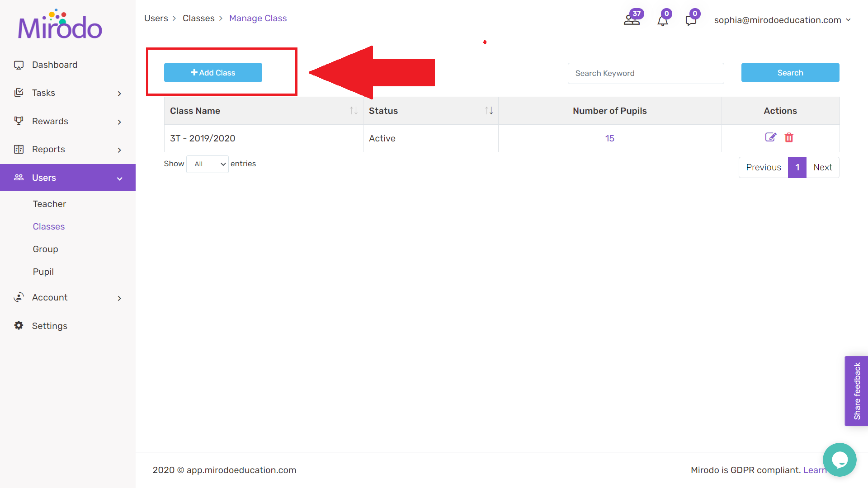Click the Rewards trophy icon
868x488 pixels.
pyautogui.click(x=19, y=121)
